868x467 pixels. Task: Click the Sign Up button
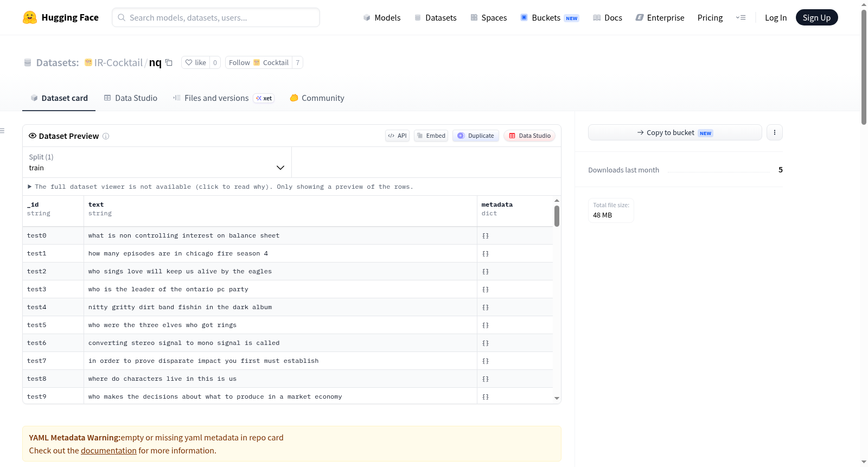coord(816,17)
